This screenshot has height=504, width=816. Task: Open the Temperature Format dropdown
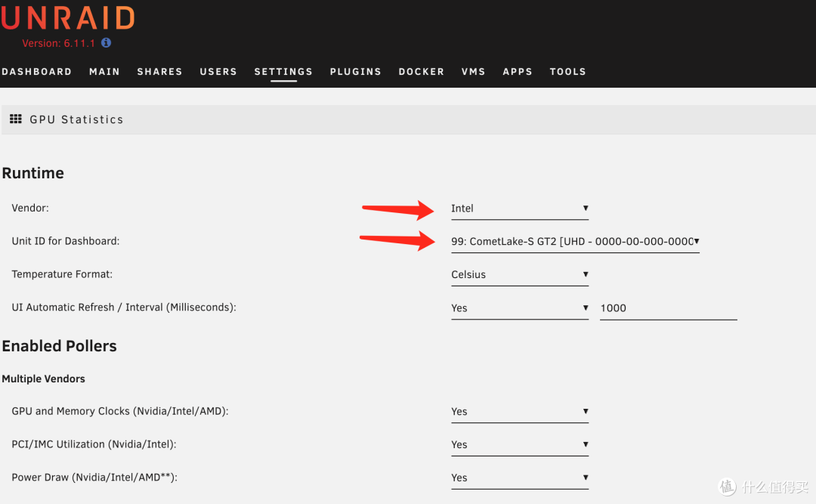coord(519,274)
